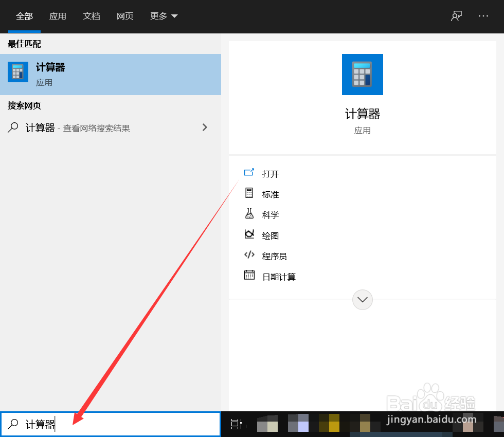This screenshot has height=437, width=504.
Task: Switch to the 文档 (Documents) tab
Action: pyautogui.click(x=91, y=16)
